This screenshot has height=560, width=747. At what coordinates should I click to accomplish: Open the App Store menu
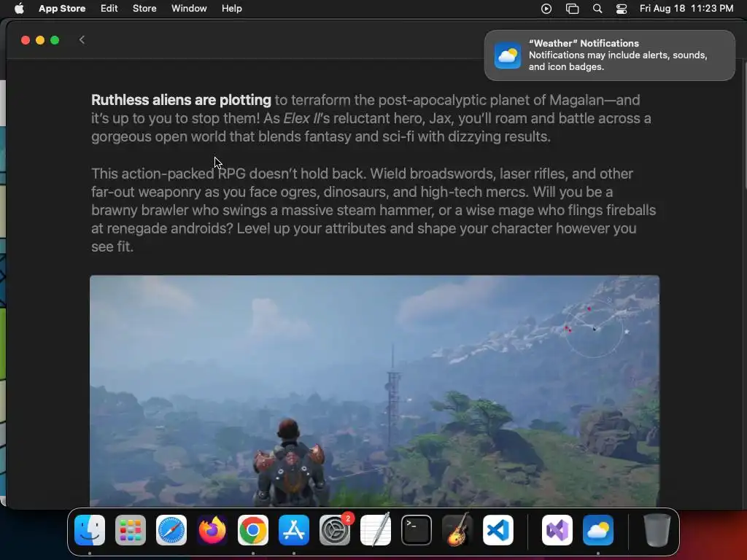[x=62, y=9]
